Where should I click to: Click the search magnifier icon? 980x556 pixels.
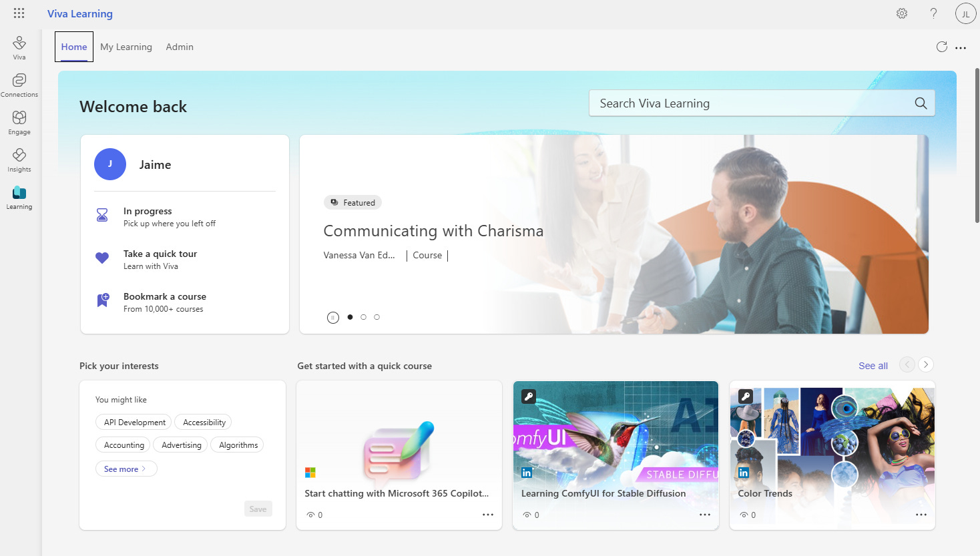point(921,103)
